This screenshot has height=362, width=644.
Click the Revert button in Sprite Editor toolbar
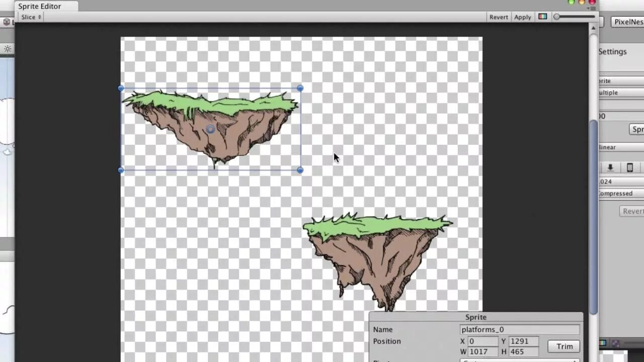tap(499, 17)
